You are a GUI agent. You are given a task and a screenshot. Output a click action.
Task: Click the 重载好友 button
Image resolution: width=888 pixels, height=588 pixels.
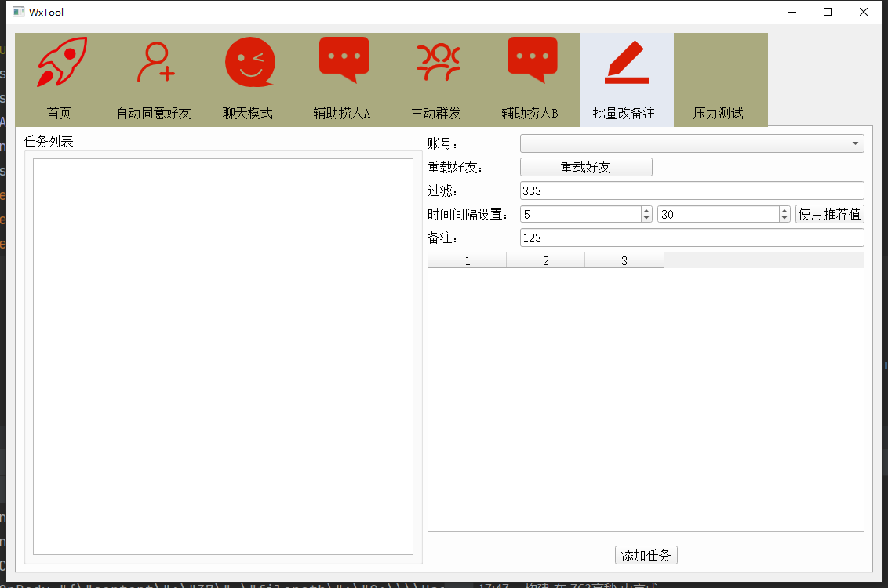pyautogui.click(x=585, y=167)
